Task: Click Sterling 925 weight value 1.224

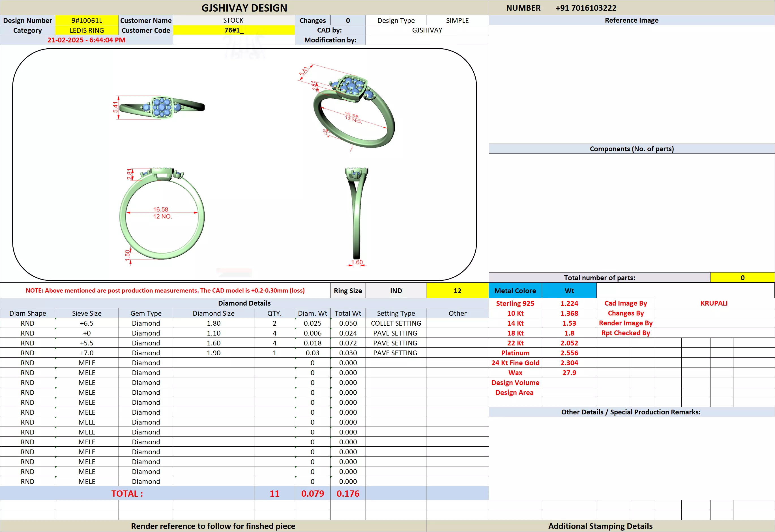Action: 569,303
